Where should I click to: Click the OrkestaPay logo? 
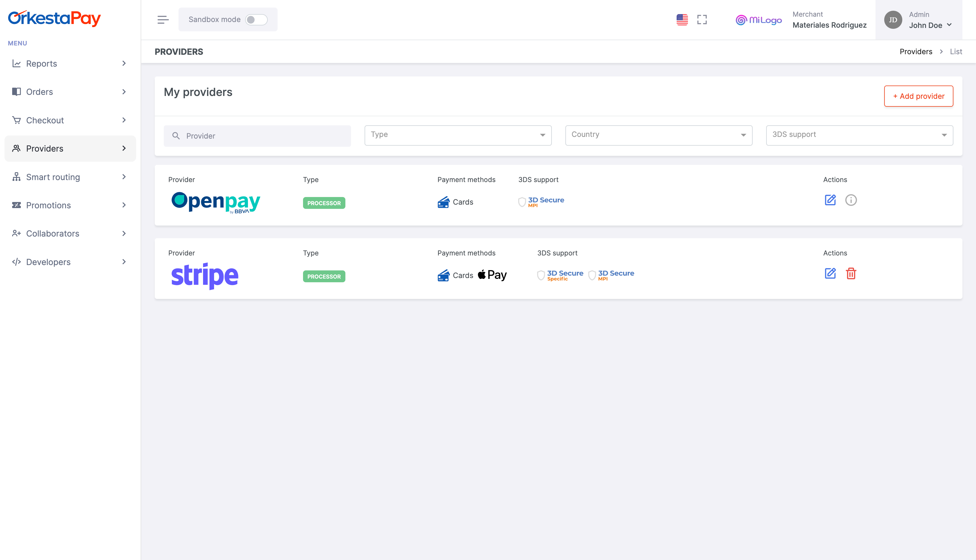point(54,18)
